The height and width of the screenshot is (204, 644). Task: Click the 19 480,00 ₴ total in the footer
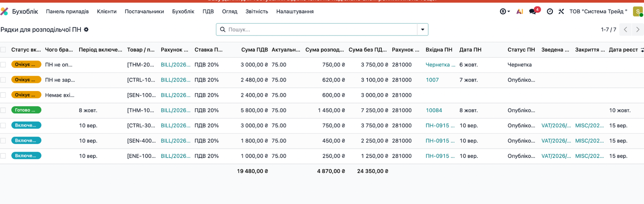coord(253,171)
